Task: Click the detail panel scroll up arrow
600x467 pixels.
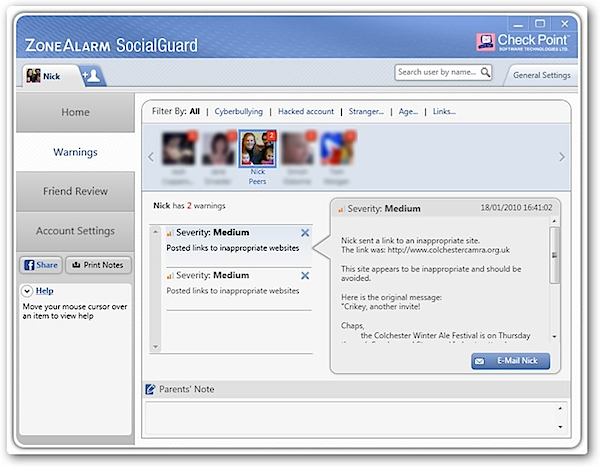Action: (554, 221)
